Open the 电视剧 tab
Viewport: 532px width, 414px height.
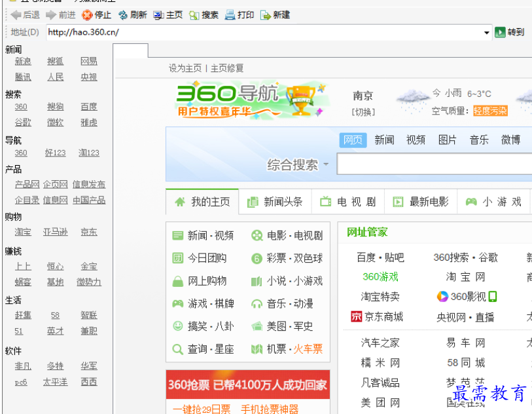[x=348, y=202]
